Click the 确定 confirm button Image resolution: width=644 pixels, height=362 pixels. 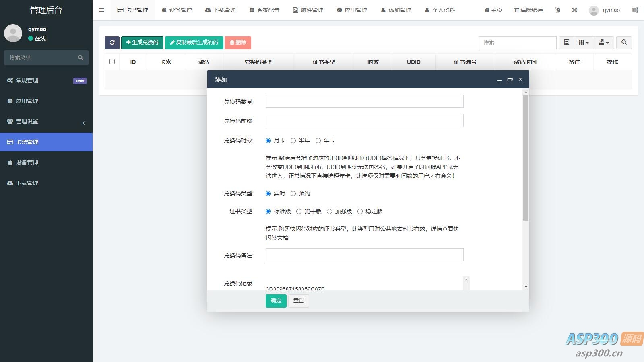276,301
